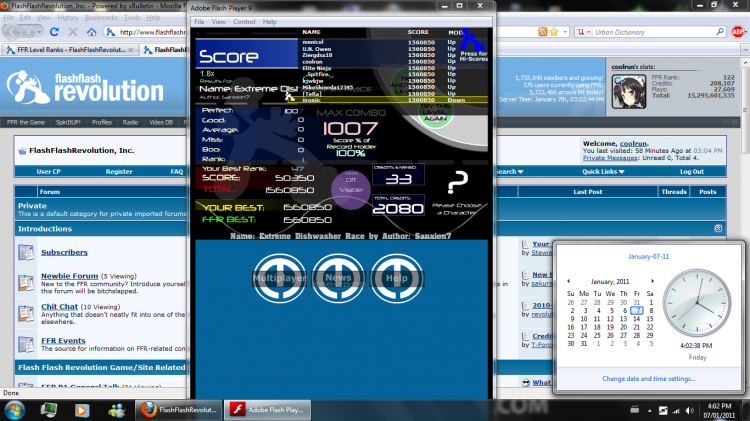Click the Windows Start button
Viewport: 750px width, 421px height.
(x=15, y=410)
